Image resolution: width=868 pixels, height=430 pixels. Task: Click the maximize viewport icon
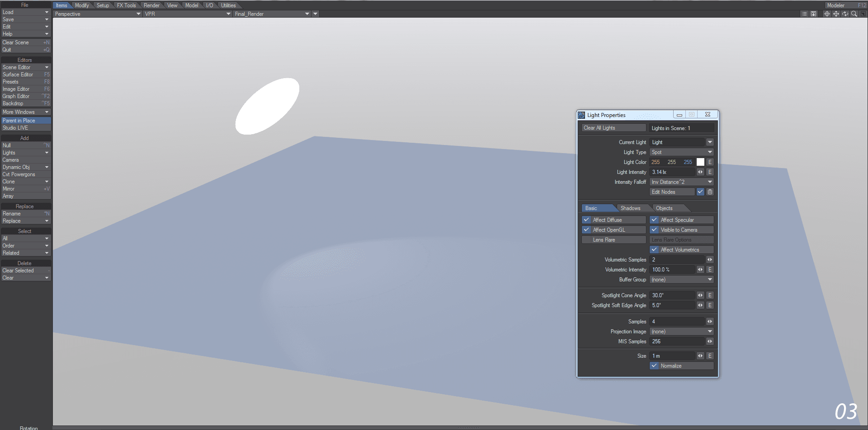click(863, 14)
